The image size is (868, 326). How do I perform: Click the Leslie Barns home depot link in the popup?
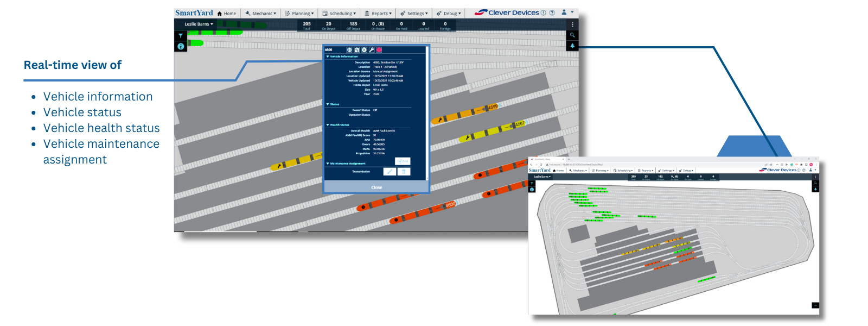coord(380,85)
